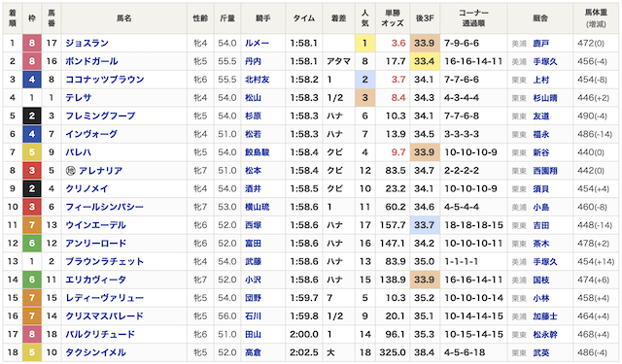Click body weight 490(-4)
This screenshot has height=364, width=622.
point(592,116)
